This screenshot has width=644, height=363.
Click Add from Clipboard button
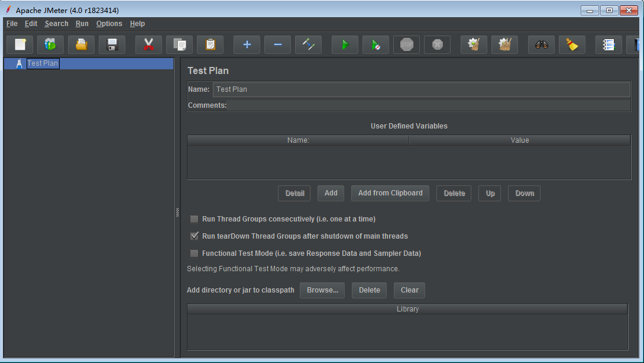[390, 193]
